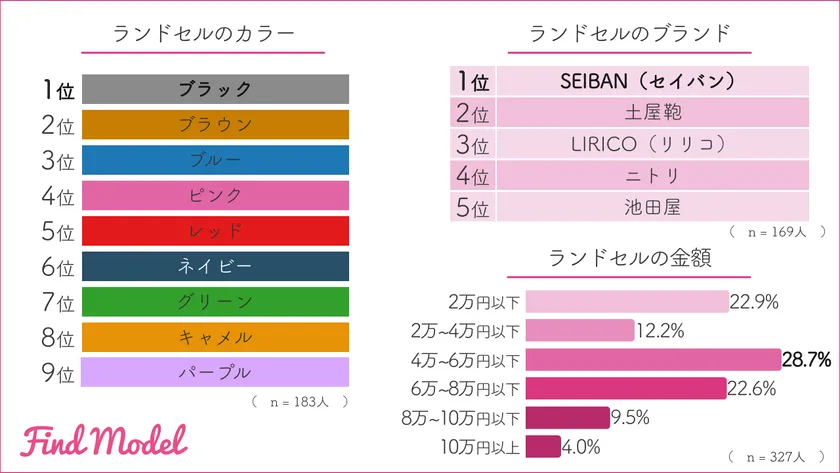Screen dimensions: 840x473
Task: Click the LIRICO（リリコ） brand row
Action: [651, 144]
